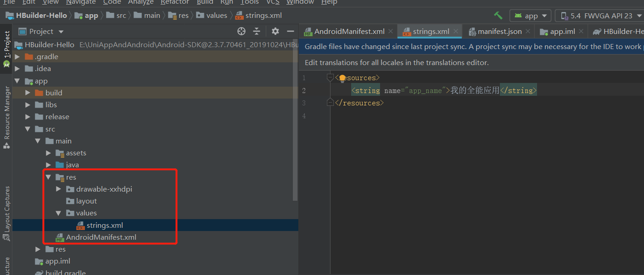Open the Help menu
Viewport: 644px width, 275px height.
coord(329,2)
